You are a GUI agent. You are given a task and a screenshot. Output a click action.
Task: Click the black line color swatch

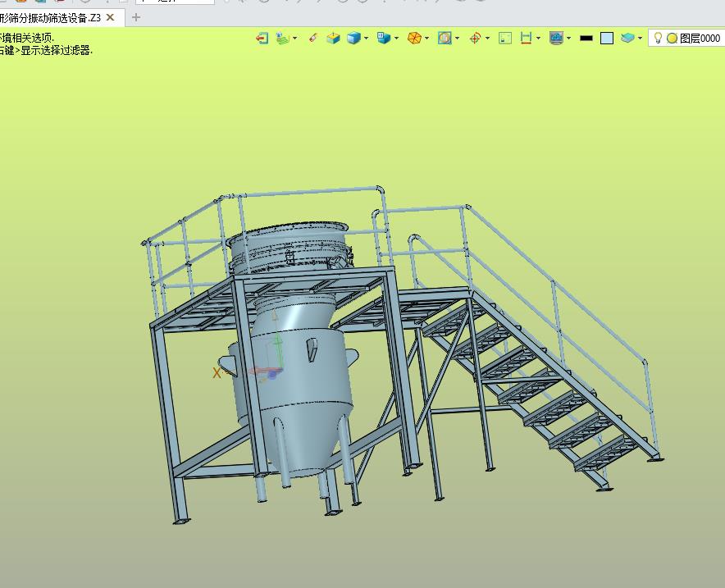pos(586,38)
